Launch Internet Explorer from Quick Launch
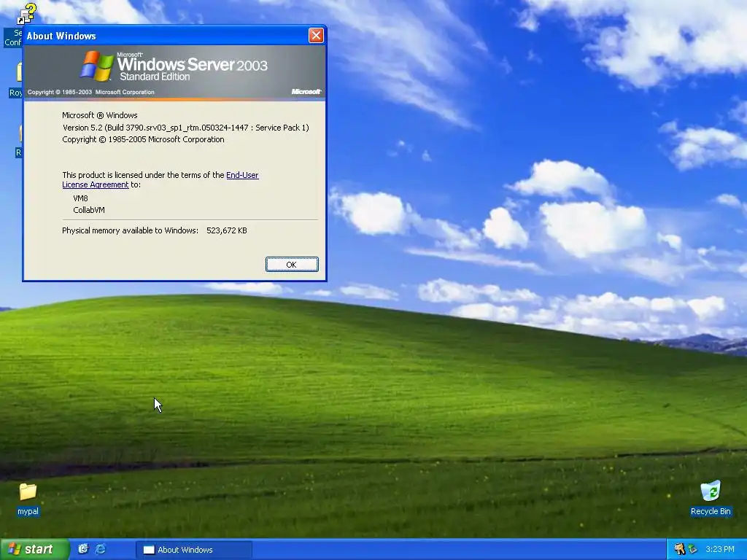This screenshot has width=747, height=560. [x=101, y=549]
